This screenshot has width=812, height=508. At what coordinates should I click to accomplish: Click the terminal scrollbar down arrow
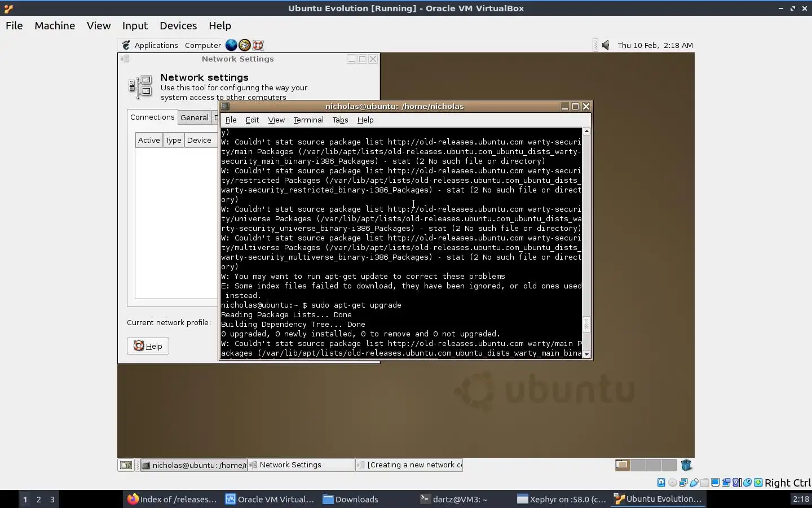586,354
